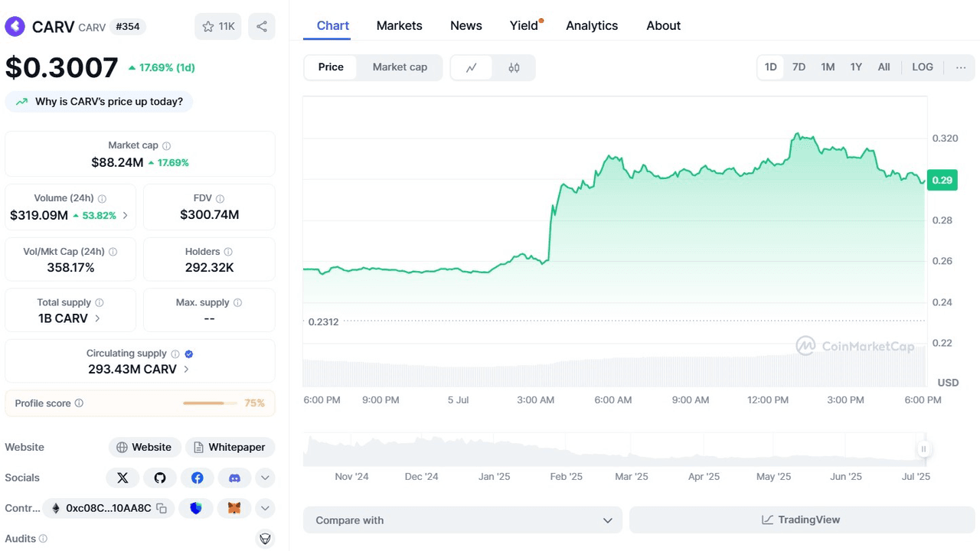This screenshot has width=980, height=551.
Task: Click the share icon next to watchlist
Action: point(262,27)
